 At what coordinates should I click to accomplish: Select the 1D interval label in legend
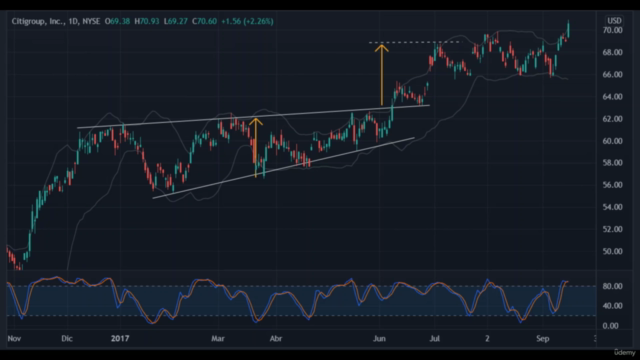(x=73, y=21)
